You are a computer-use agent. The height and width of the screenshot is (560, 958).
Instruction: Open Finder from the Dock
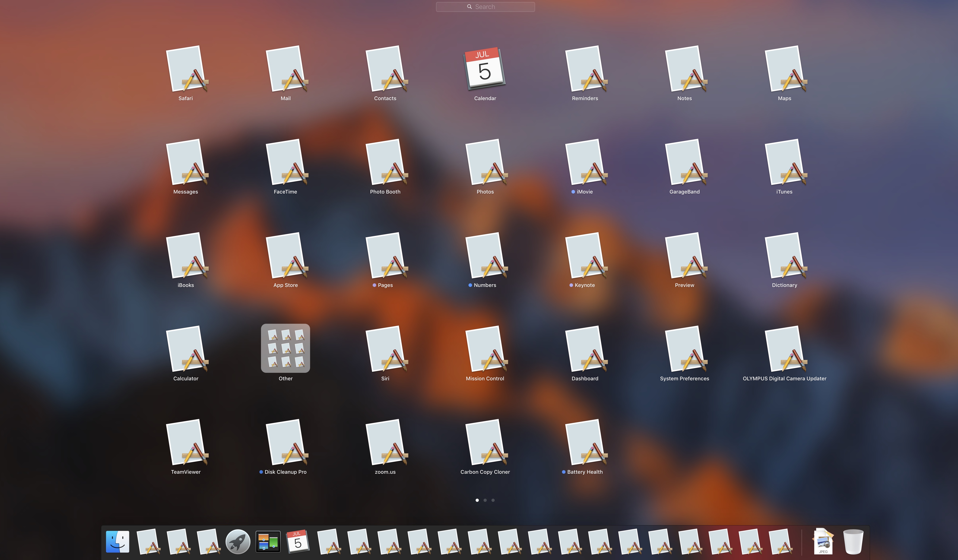(x=117, y=541)
